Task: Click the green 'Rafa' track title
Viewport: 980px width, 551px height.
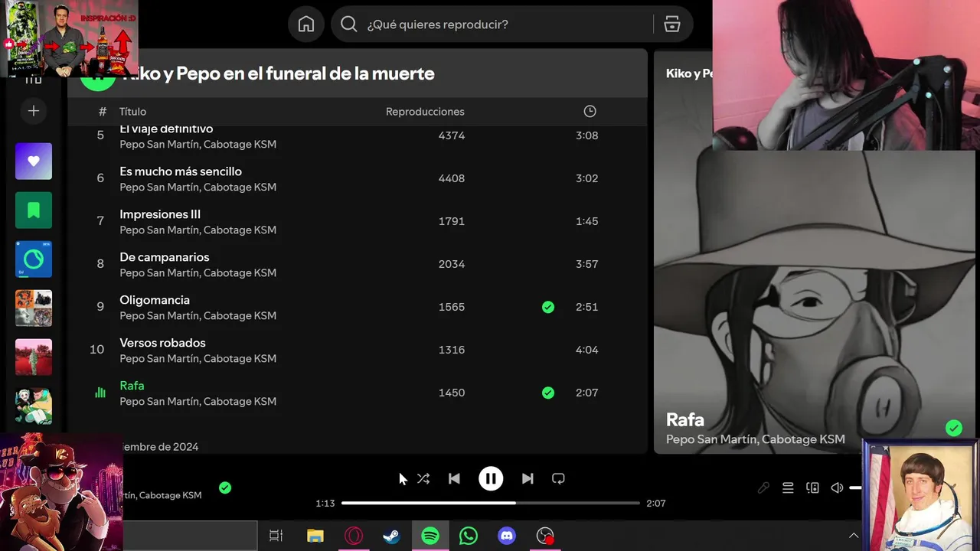Action: (x=132, y=386)
